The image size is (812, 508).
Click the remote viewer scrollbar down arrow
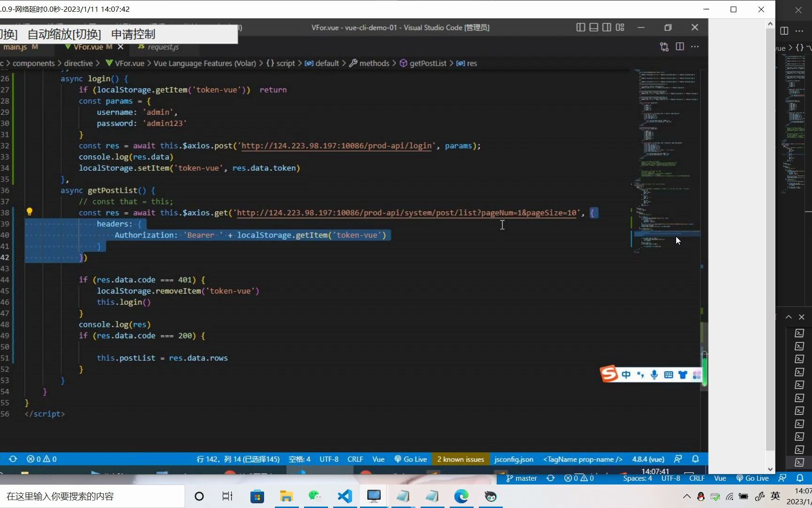coord(770,469)
